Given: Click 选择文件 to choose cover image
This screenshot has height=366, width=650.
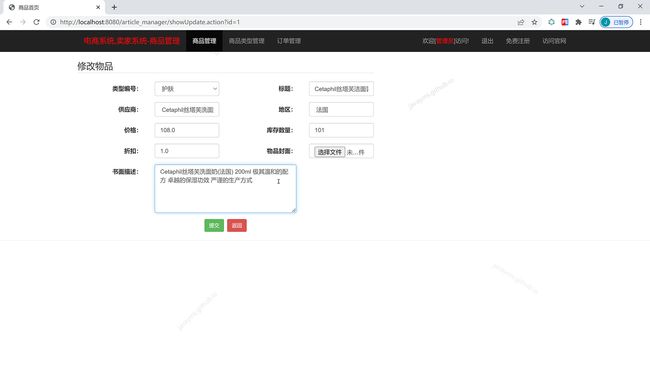Looking at the screenshot, I should coord(329,152).
